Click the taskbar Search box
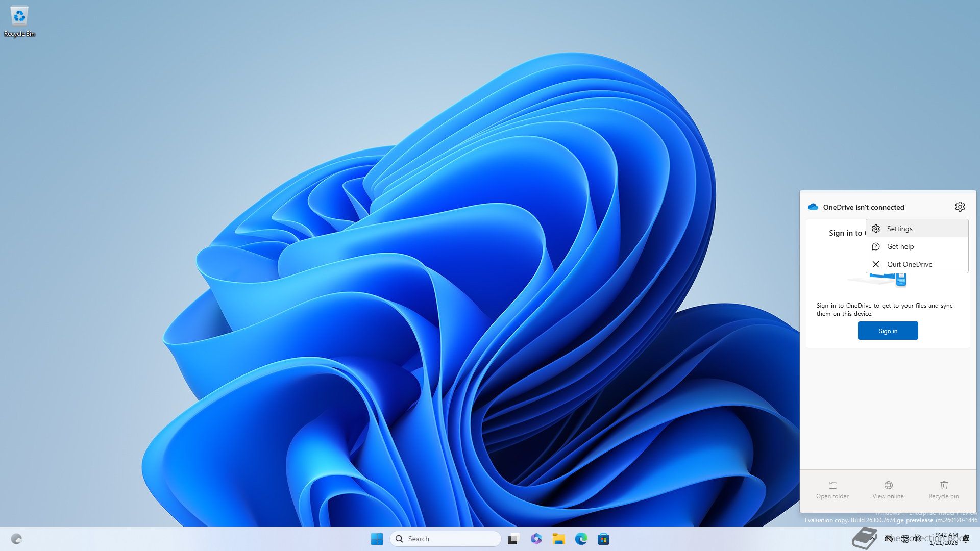The width and height of the screenshot is (980, 551). click(445, 539)
